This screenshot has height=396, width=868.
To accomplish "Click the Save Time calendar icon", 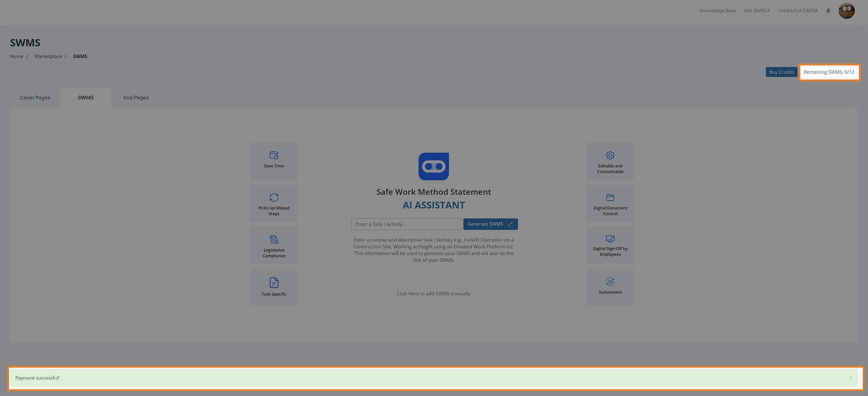I will (274, 155).
